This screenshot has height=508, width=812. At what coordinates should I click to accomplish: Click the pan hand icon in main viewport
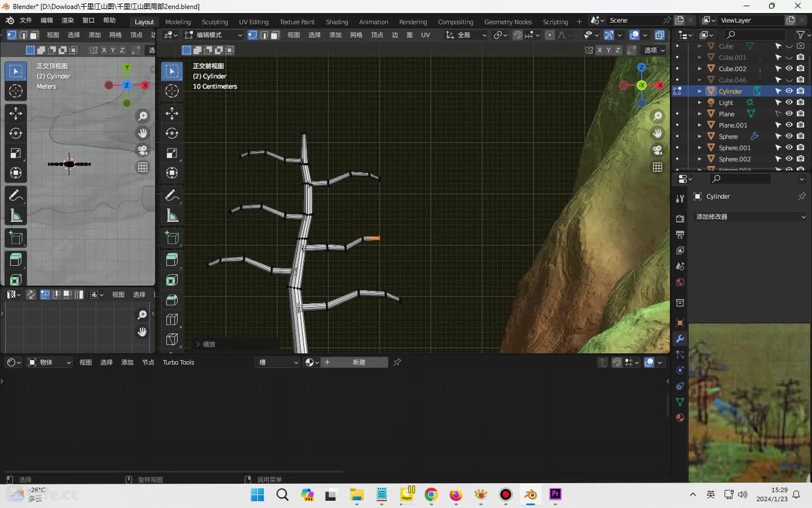click(657, 133)
